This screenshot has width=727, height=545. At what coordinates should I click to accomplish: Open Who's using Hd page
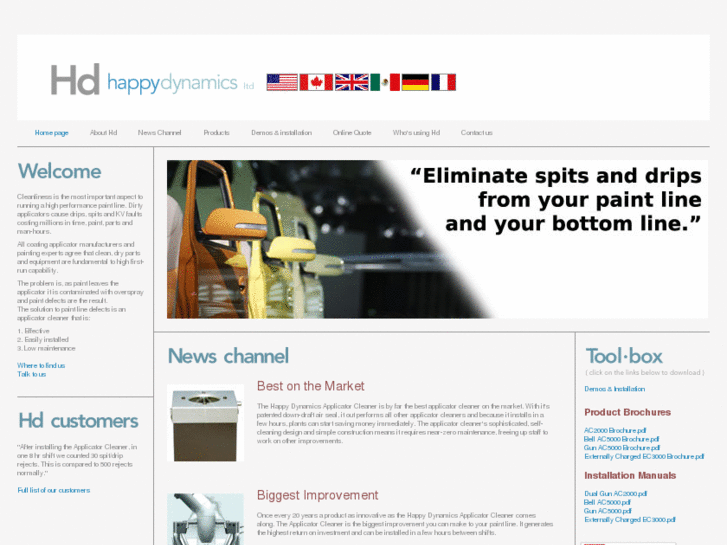(x=416, y=133)
